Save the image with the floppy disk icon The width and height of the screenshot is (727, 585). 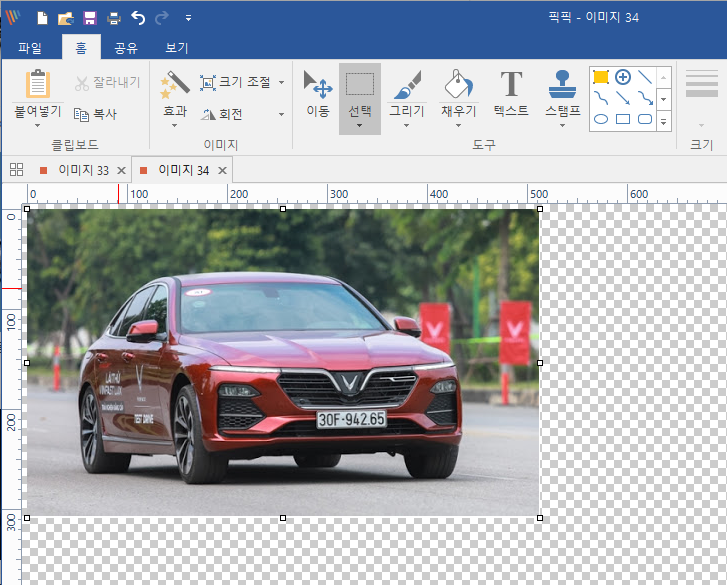point(89,18)
